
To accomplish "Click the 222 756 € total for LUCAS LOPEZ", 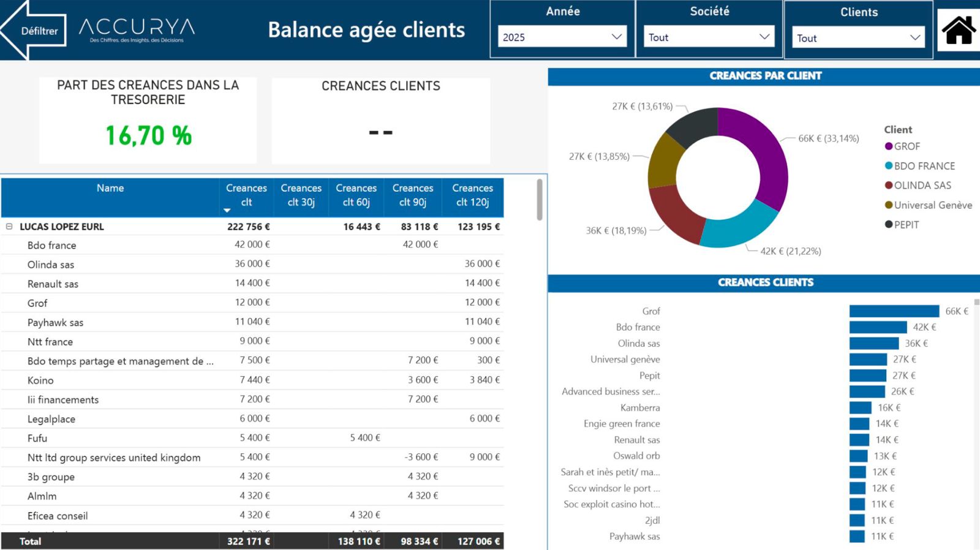I will (x=249, y=227).
